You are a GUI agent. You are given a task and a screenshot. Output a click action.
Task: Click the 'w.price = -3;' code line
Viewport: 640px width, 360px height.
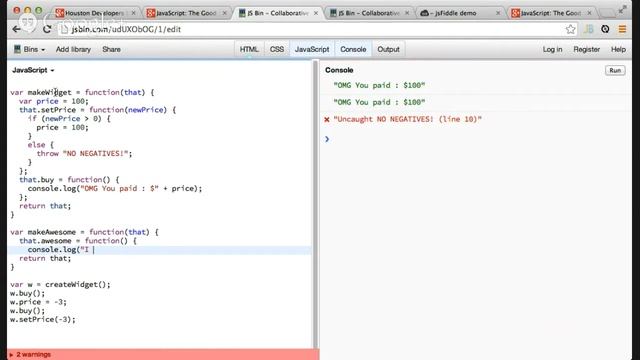tap(38, 302)
